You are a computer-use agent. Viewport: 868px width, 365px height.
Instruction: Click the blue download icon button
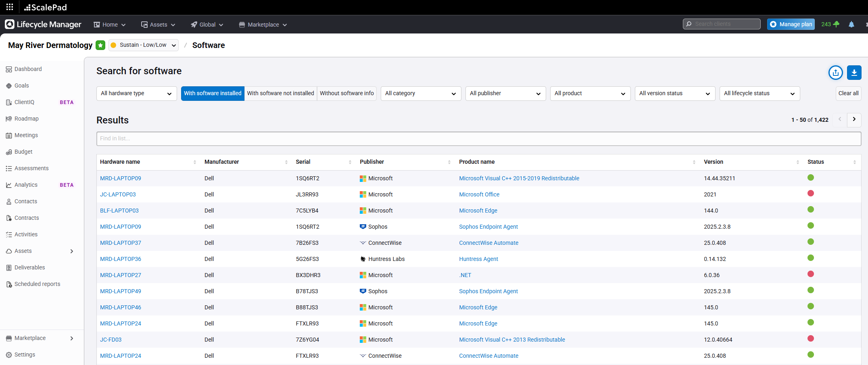854,73
